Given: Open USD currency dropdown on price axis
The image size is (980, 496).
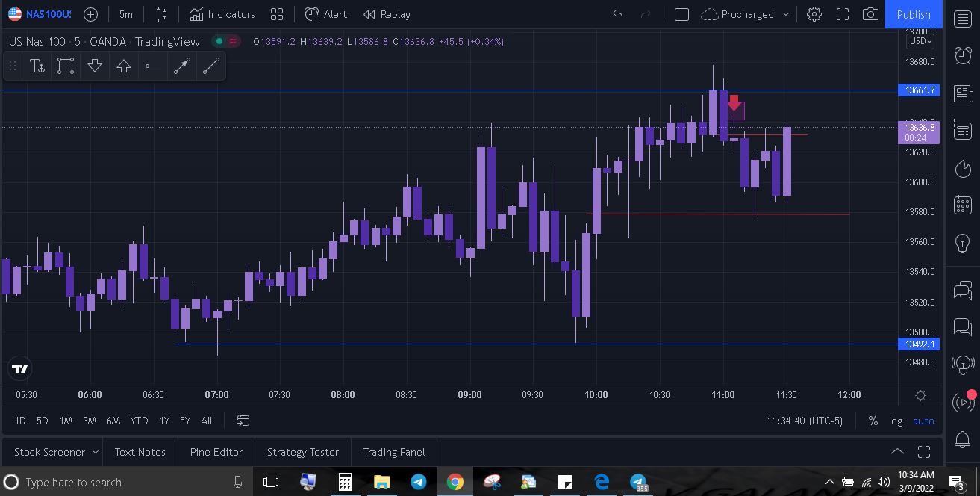Looking at the screenshot, I should 921,41.
